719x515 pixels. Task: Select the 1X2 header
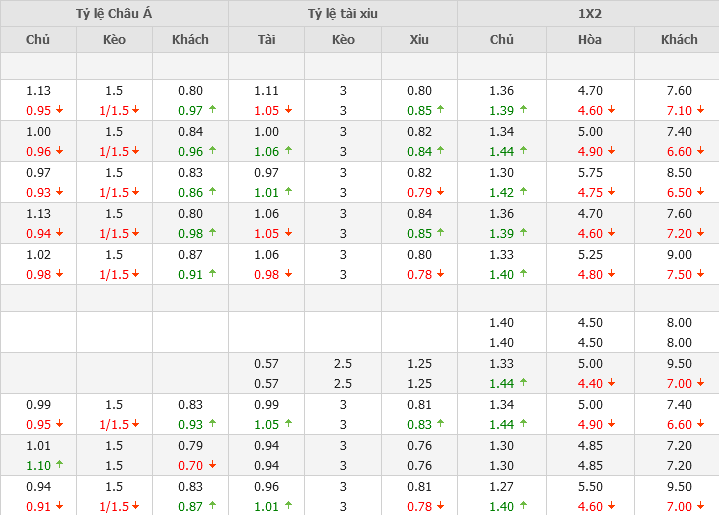pos(589,13)
